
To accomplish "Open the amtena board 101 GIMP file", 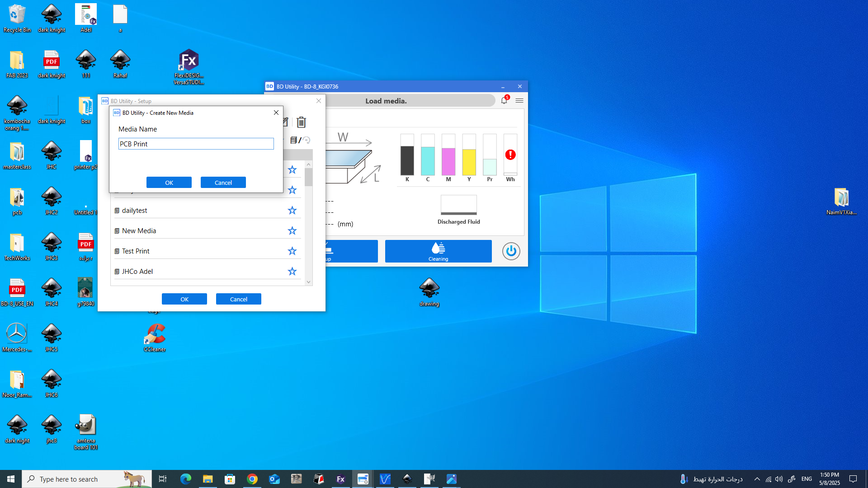I will coord(86,432).
